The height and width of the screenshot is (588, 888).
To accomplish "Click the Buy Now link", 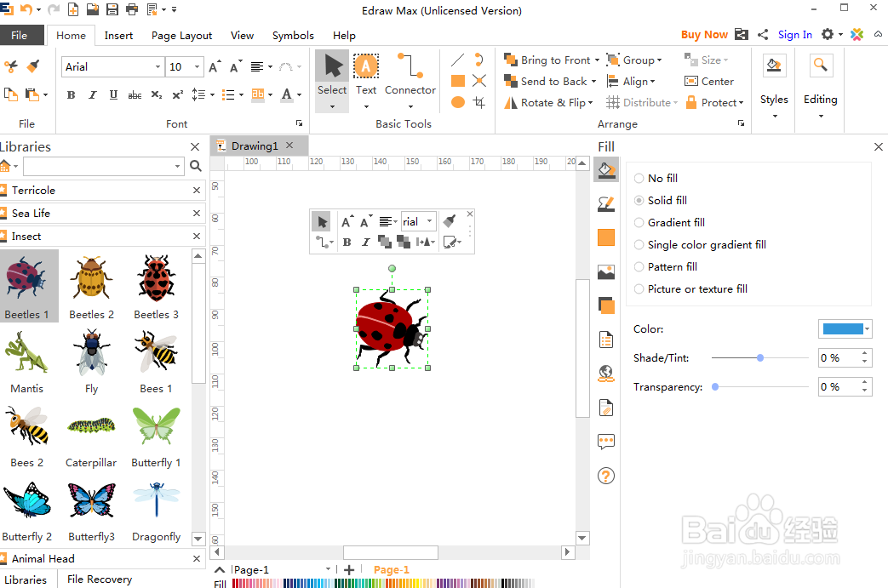I will pos(704,35).
